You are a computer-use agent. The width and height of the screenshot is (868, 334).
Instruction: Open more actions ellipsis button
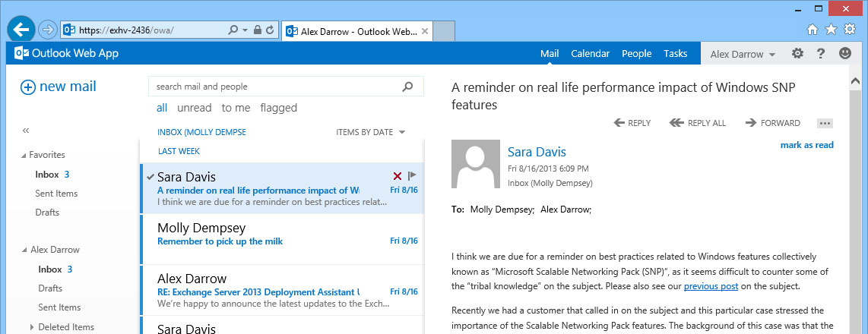(x=825, y=123)
